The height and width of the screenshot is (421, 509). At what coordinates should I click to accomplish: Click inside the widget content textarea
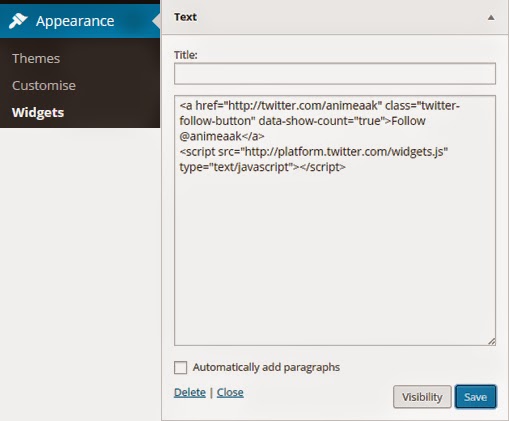coord(335,220)
